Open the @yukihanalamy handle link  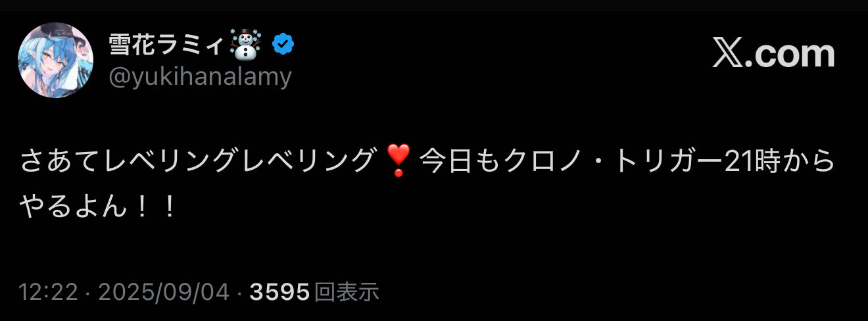[200, 77]
